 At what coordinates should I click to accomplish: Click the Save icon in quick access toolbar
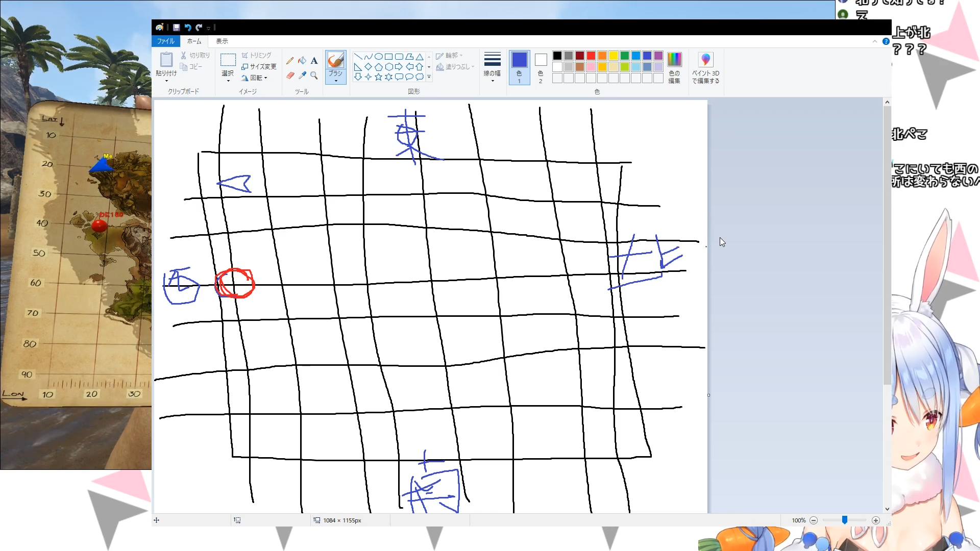tap(176, 28)
